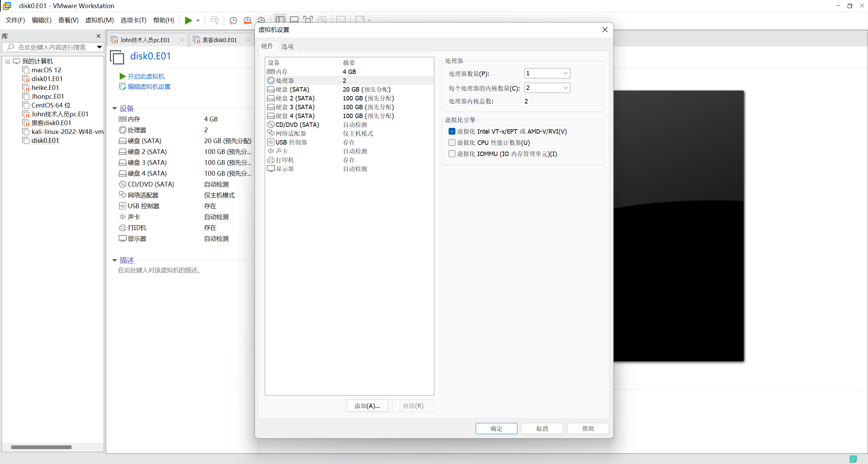Select the CD/DVD (SATA) device entry
The height and width of the screenshot is (464, 868).
click(298, 124)
